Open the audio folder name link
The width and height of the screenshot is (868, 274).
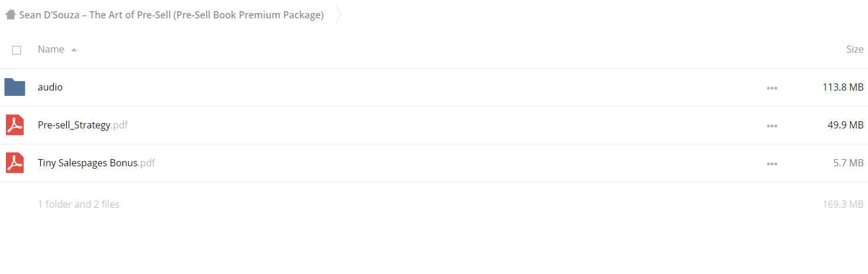coord(50,87)
